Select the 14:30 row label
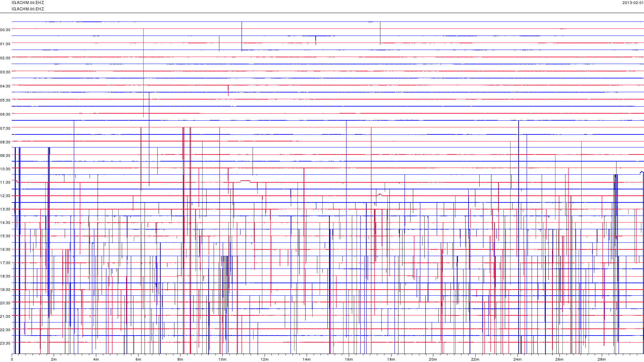 click(5, 223)
